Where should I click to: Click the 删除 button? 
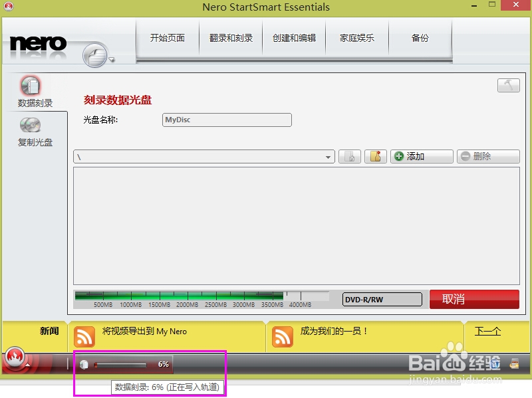pyautogui.click(x=488, y=157)
